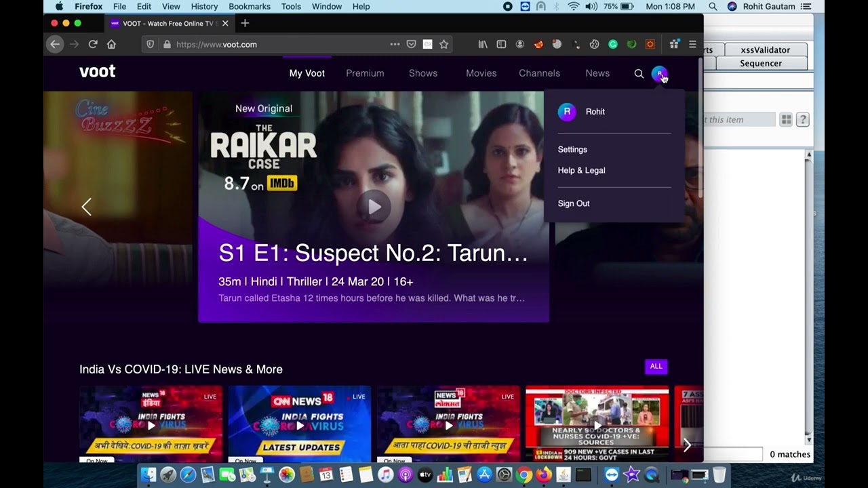The image size is (868, 488).
Task: Open the News tab
Action: [597, 73]
